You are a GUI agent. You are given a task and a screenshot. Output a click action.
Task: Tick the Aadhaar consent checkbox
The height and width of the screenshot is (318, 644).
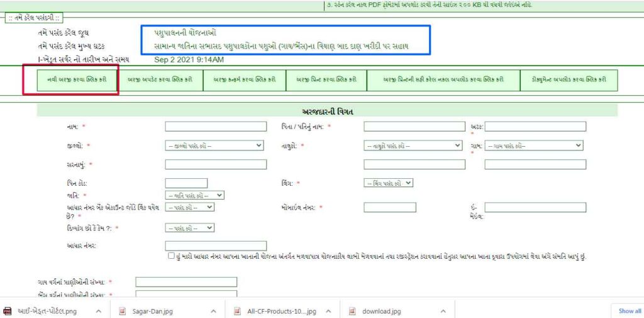171,256
